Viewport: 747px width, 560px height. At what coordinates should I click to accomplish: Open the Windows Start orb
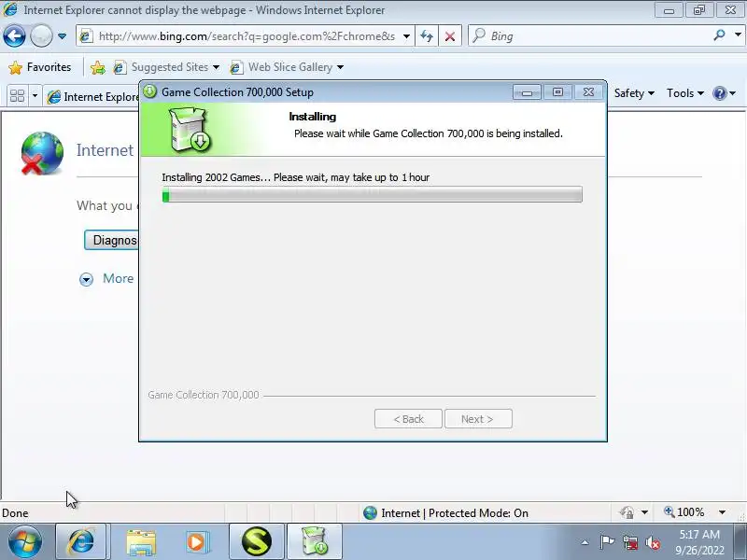tap(25, 542)
